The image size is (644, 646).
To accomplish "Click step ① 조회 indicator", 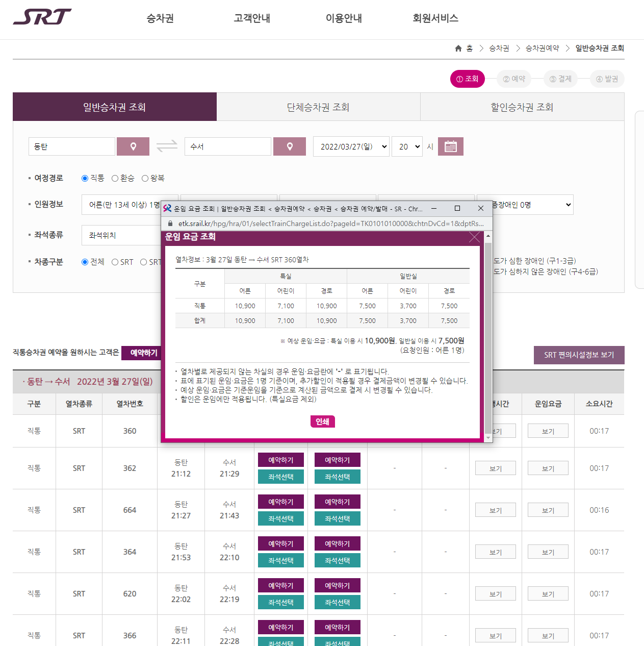I will pyautogui.click(x=468, y=79).
